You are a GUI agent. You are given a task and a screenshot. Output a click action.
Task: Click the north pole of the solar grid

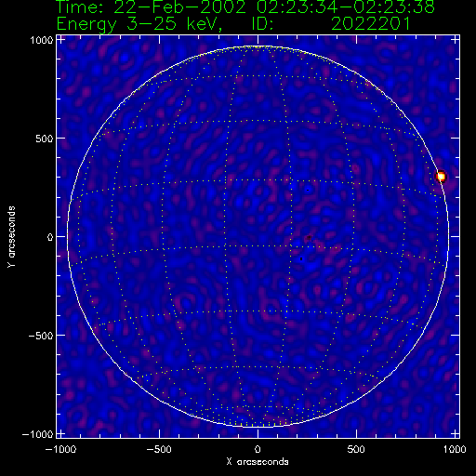tap(258, 46)
